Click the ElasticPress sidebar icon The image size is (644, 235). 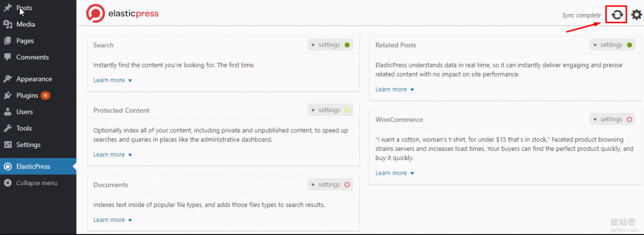click(x=8, y=167)
